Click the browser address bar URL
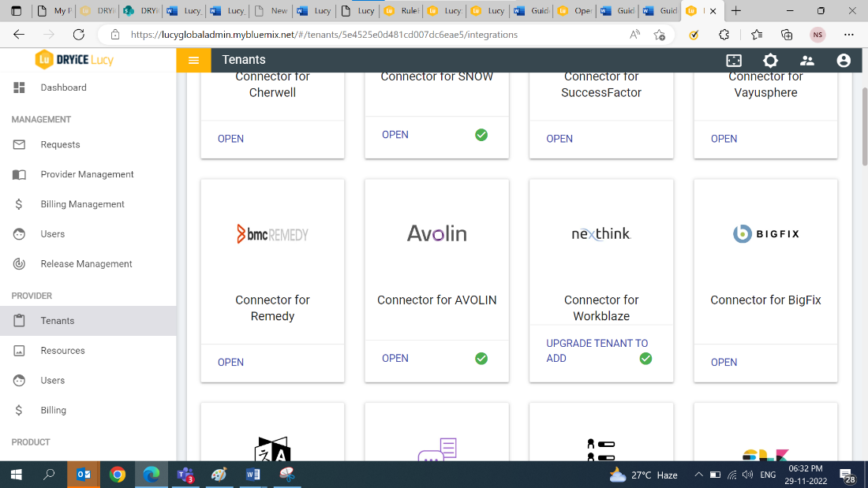The width and height of the screenshot is (868, 488). (324, 35)
